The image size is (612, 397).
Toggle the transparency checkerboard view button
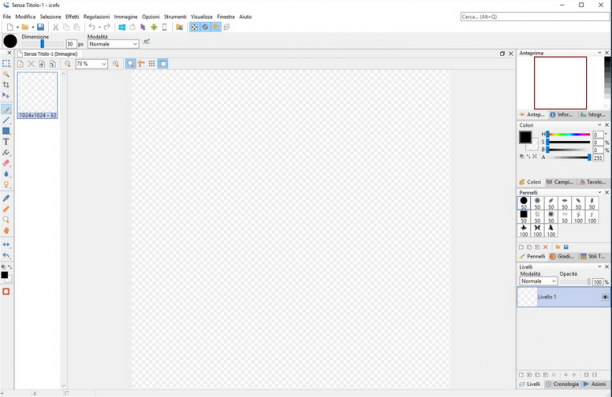(194, 27)
